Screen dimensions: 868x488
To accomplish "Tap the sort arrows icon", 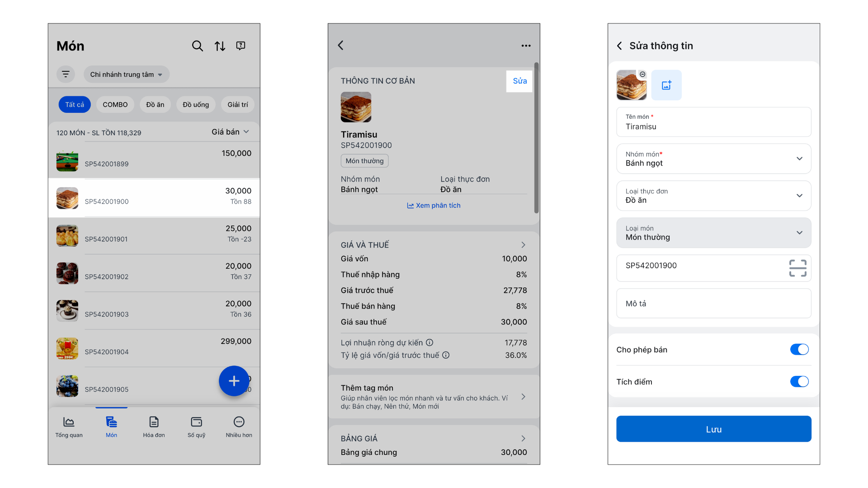I will 220,46.
